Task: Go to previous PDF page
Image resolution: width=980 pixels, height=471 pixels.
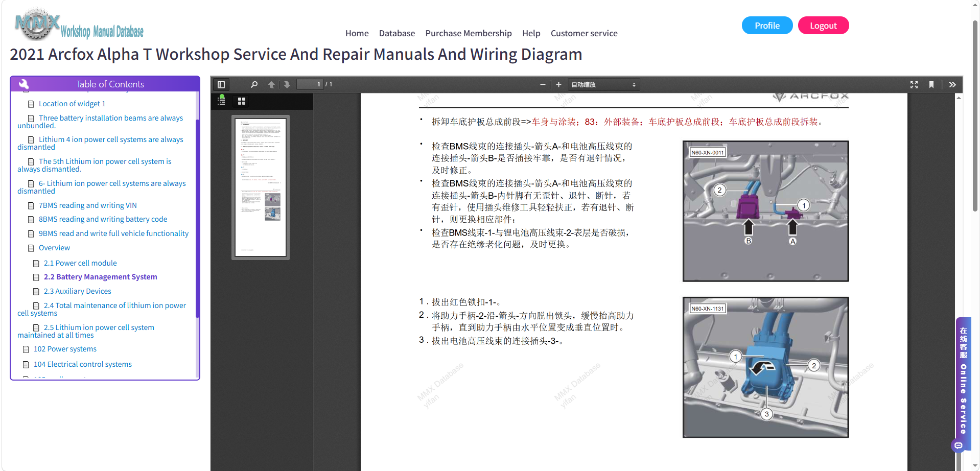Action: pos(271,85)
